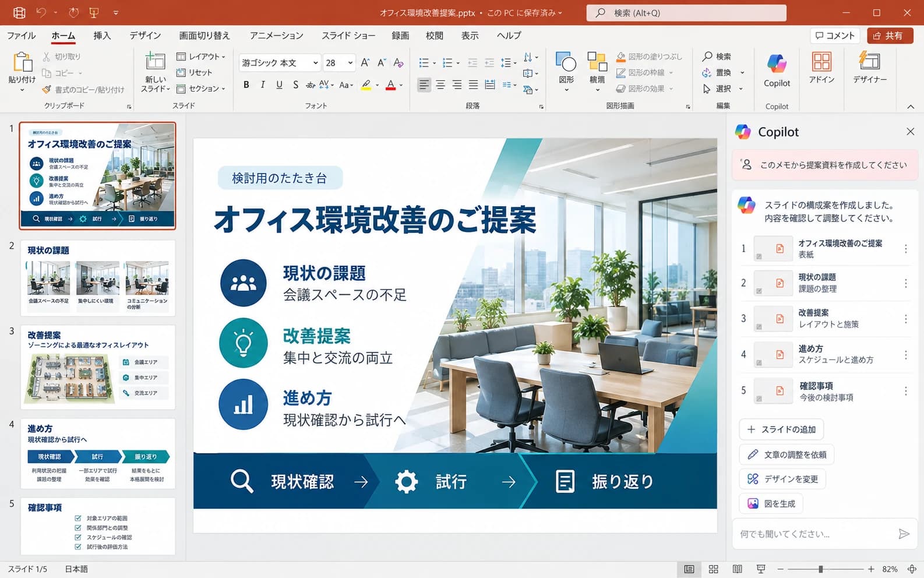The image size is (924, 578).
Task: Click Change design (デザインを変更) button
Action: click(x=782, y=479)
